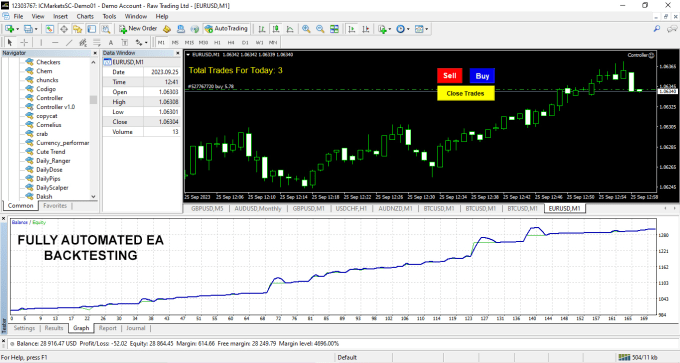This screenshot has width=680, height=363.
Task: Click the yellow Close Trades button
Action: [466, 93]
